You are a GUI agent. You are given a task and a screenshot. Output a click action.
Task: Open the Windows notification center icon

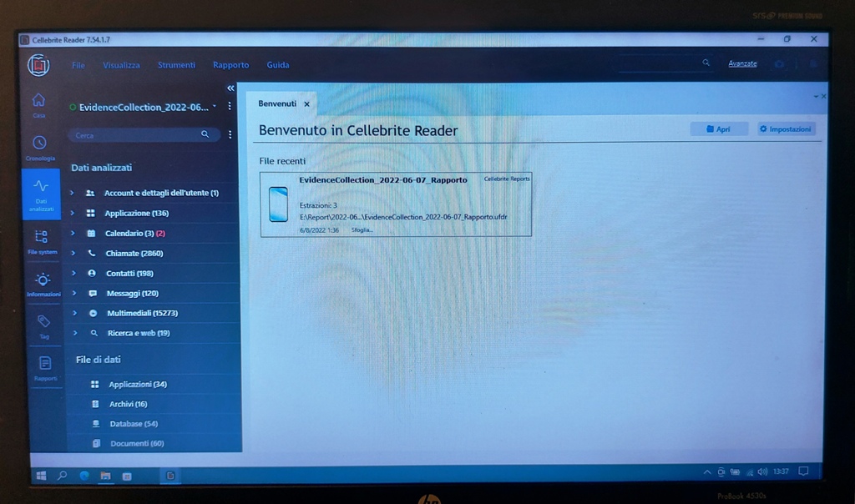coord(803,471)
